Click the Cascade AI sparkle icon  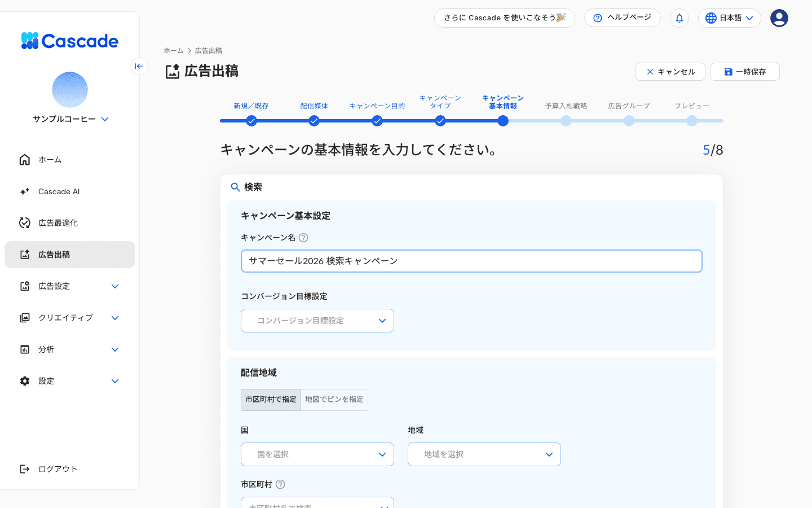(x=25, y=191)
